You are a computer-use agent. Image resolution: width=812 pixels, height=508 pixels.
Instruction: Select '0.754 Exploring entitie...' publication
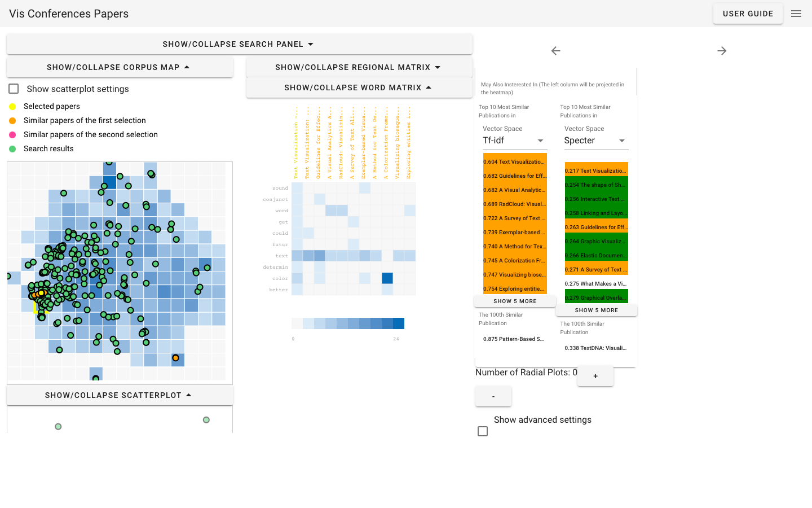click(515, 289)
